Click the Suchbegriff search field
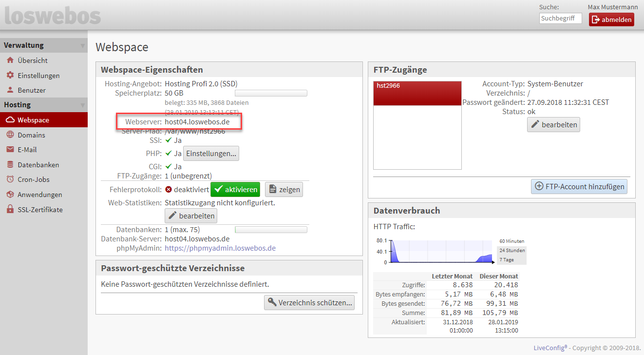 [560, 19]
